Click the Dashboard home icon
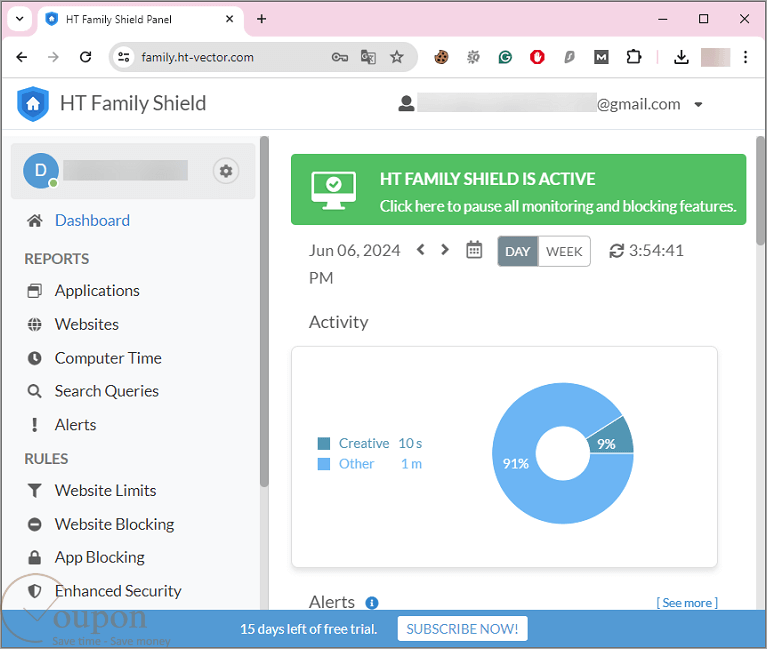 tap(34, 221)
